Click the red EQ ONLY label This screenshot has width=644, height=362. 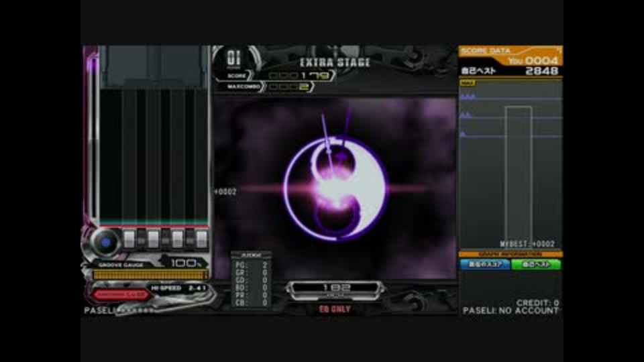[335, 310]
